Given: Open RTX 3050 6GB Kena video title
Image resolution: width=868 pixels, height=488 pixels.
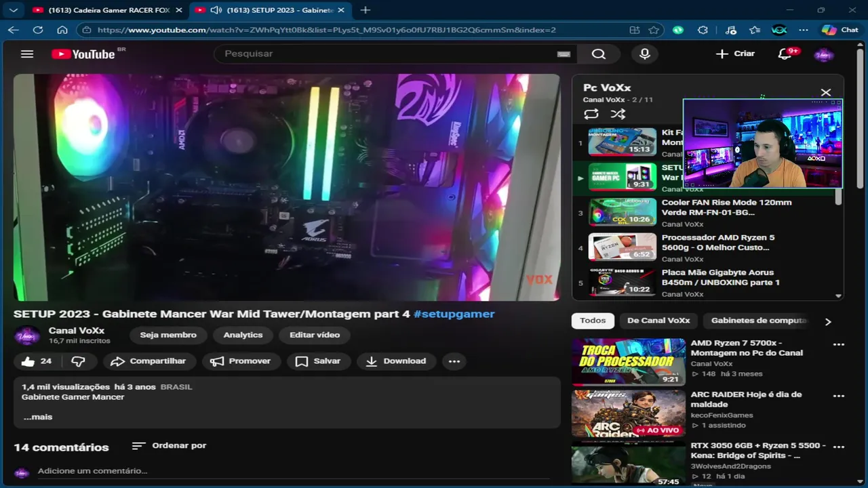Looking at the screenshot, I should pyautogui.click(x=758, y=450).
